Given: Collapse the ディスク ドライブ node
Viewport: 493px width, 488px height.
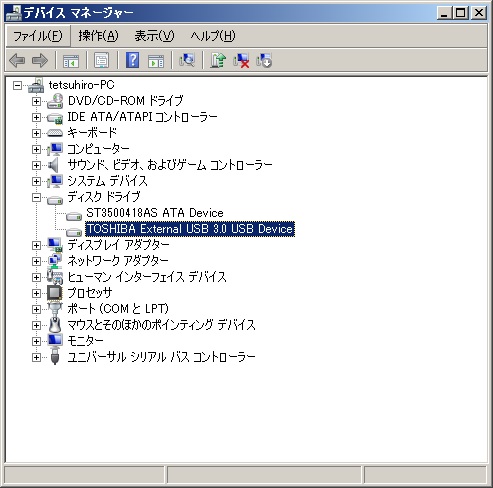Looking at the screenshot, I should click(36, 197).
